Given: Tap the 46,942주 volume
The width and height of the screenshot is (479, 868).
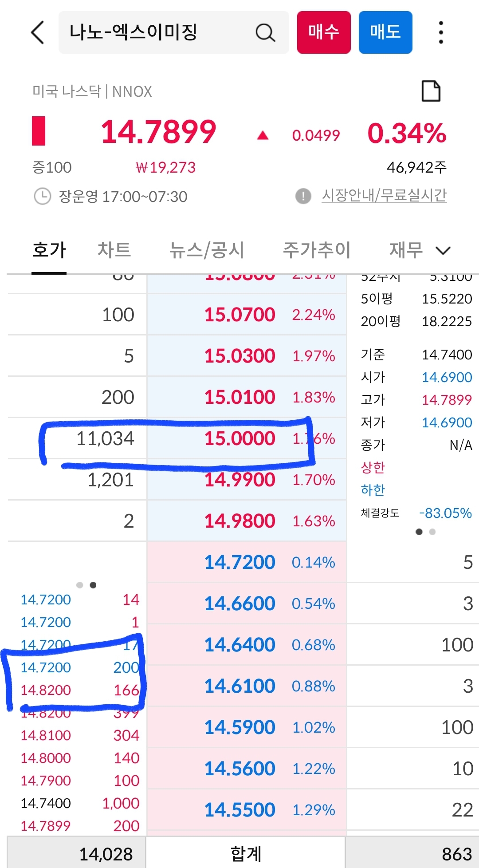Looking at the screenshot, I should (416, 167).
